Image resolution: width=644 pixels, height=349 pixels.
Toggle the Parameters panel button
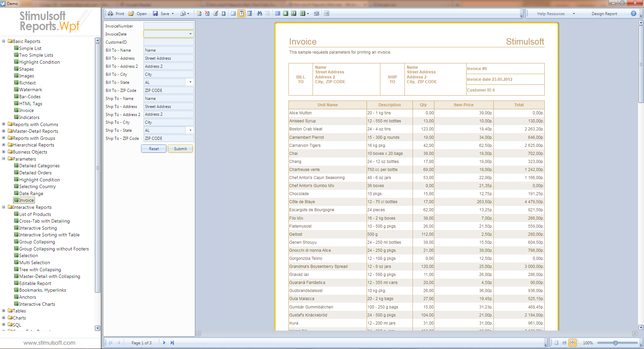click(x=241, y=14)
